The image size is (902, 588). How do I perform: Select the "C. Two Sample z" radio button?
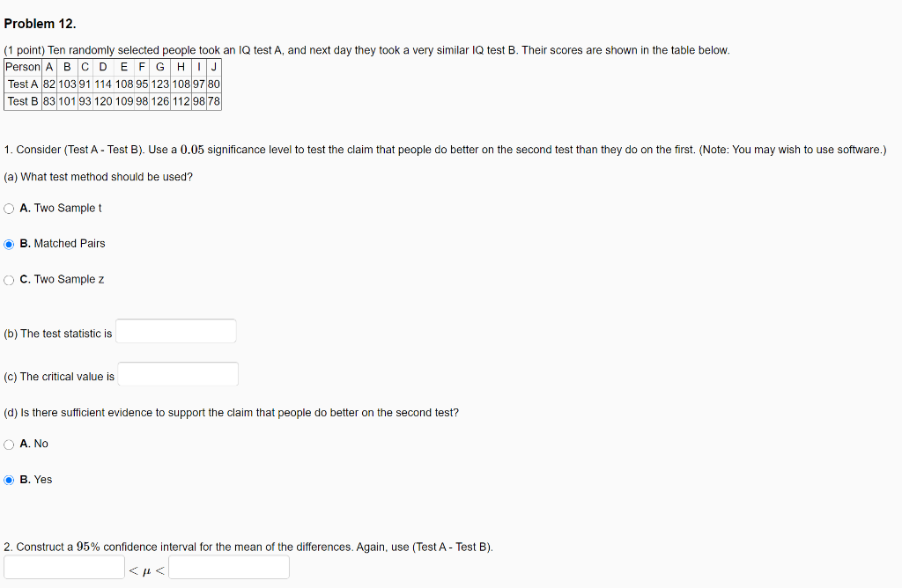point(9,279)
